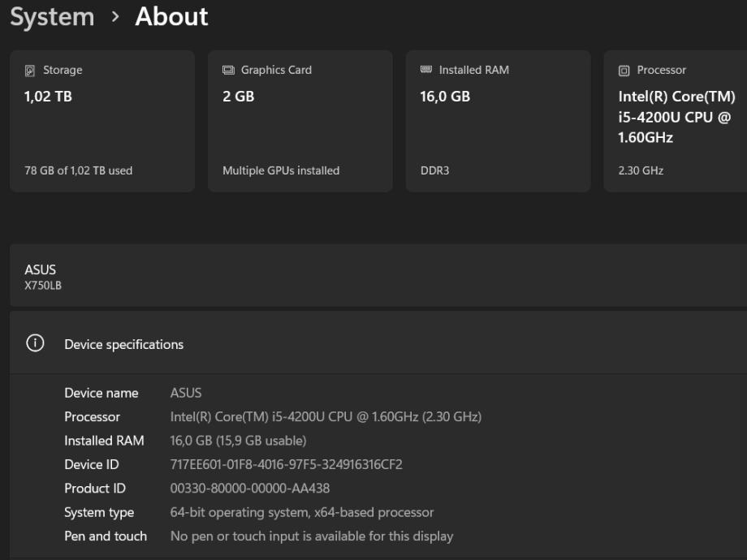Click the Processor chip icon
The width and height of the screenshot is (747, 560).
(624, 71)
